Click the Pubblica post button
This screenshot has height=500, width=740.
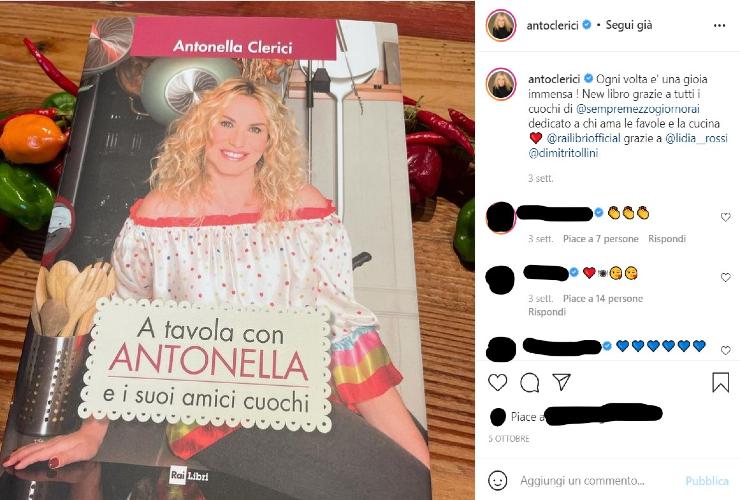point(707,481)
